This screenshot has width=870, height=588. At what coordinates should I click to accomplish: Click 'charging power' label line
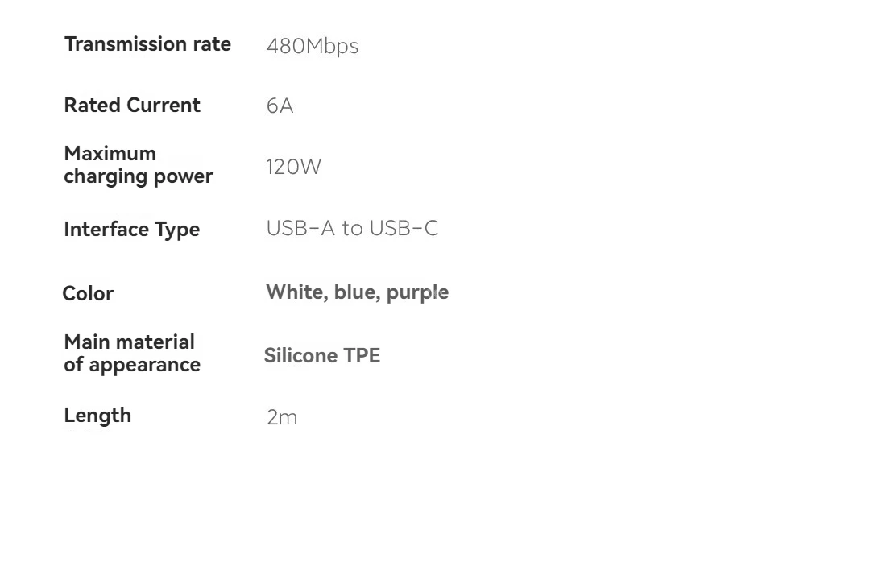139,176
